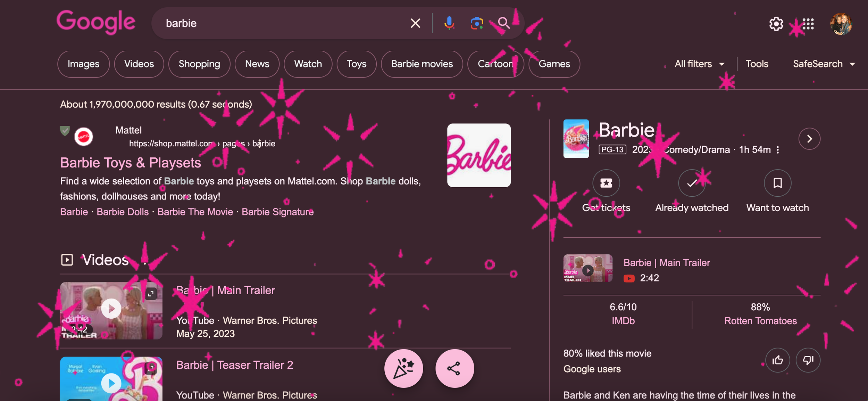Open Google Lens image search
868x401 pixels.
477,23
